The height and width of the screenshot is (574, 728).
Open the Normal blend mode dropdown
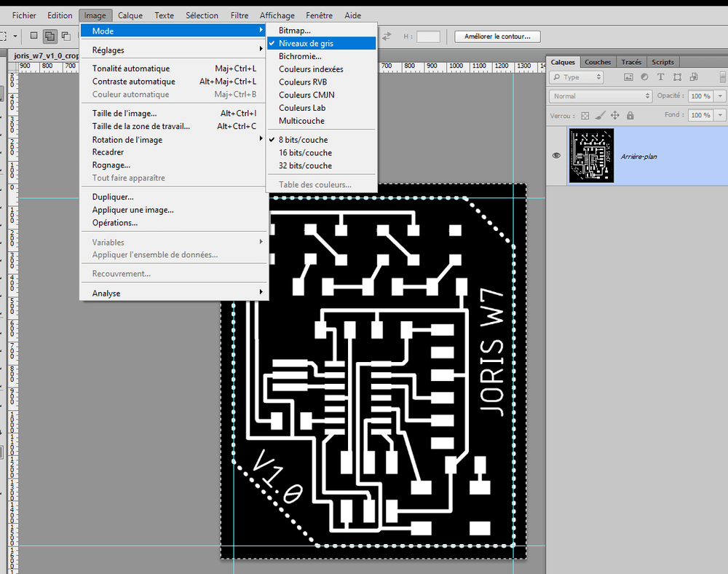coord(601,96)
